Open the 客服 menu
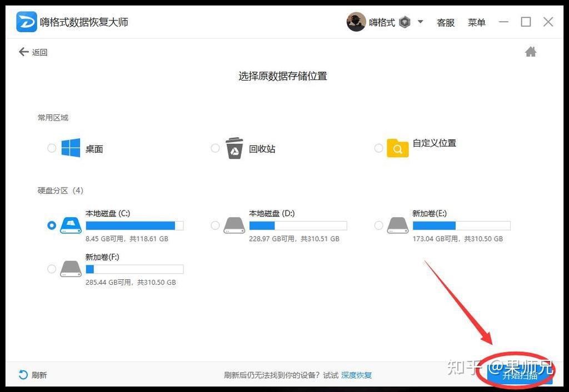The height and width of the screenshot is (392, 569). coord(446,22)
